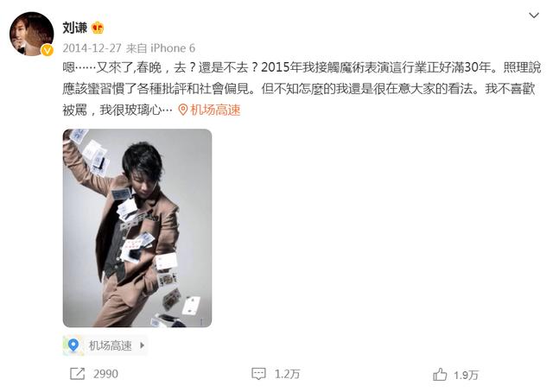Open the 2014-12-27 post timestamp
The image size is (553, 392).
(x=92, y=48)
